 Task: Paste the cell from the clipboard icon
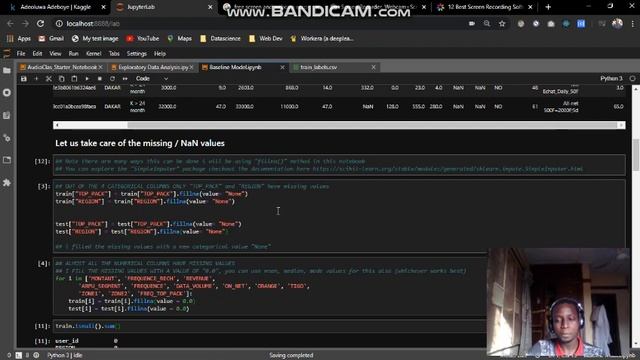pos(74,79)
